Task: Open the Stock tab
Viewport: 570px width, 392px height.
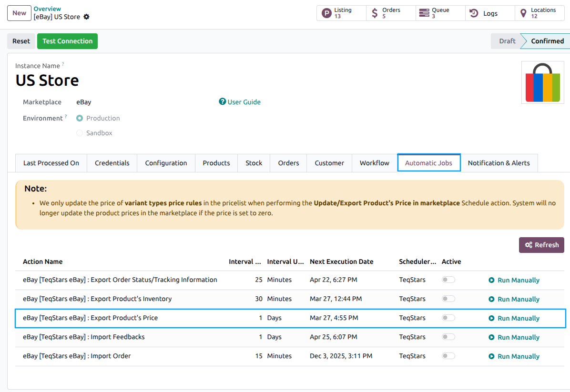Action: click(x=254, y=163)
